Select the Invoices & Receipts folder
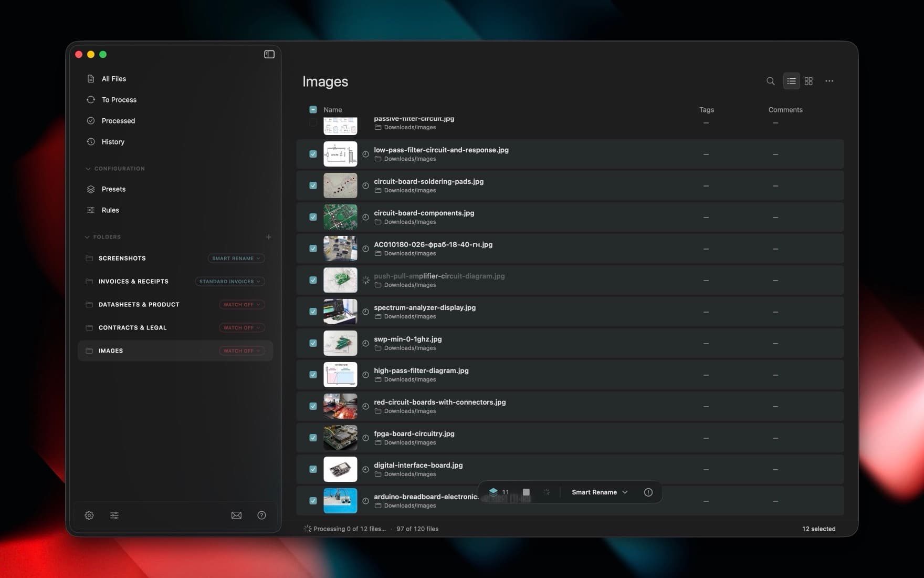The width and height of the screenshot is (924, 578). click(x=133, y=282)
